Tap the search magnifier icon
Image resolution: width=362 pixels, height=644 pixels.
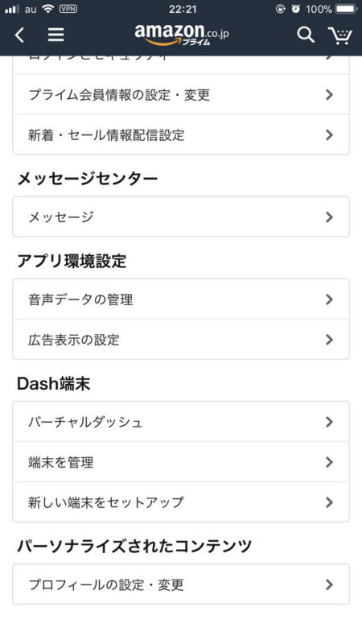pos(306,35)
